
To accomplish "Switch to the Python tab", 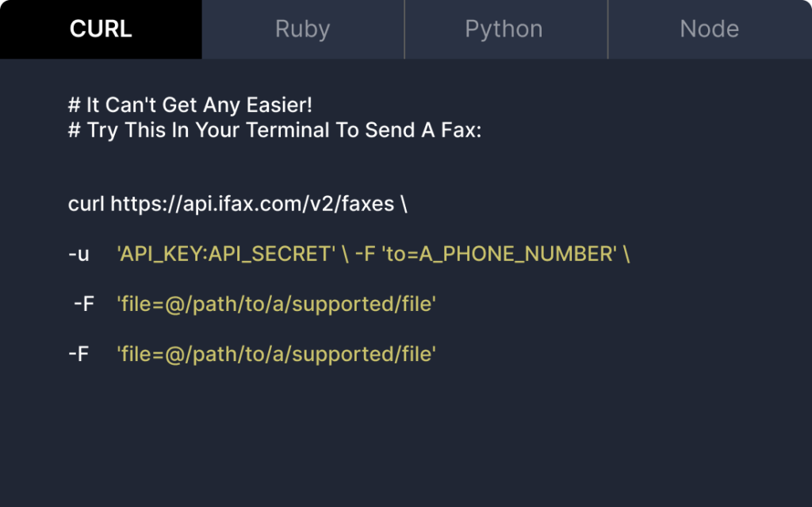I will coord(504,29).
